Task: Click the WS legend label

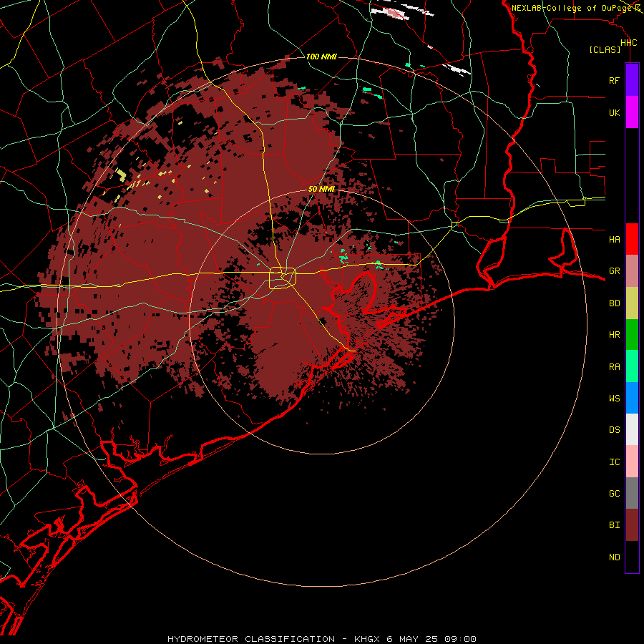Action: (614, 399)
